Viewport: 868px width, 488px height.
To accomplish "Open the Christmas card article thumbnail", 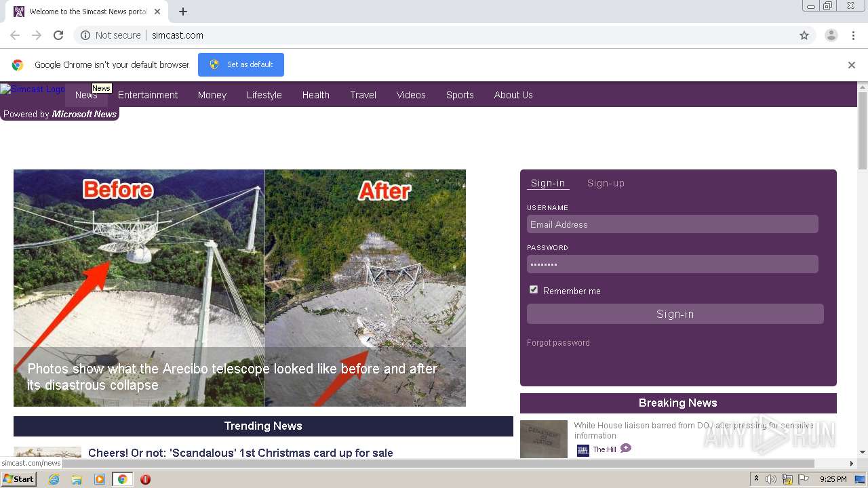I will pyautogui.click(x=47, y=452).
